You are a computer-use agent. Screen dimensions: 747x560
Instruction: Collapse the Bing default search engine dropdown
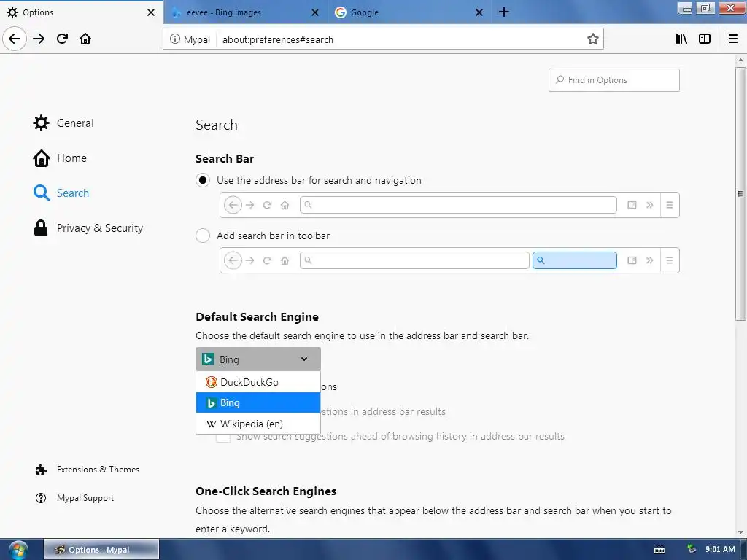click(258, 359)
